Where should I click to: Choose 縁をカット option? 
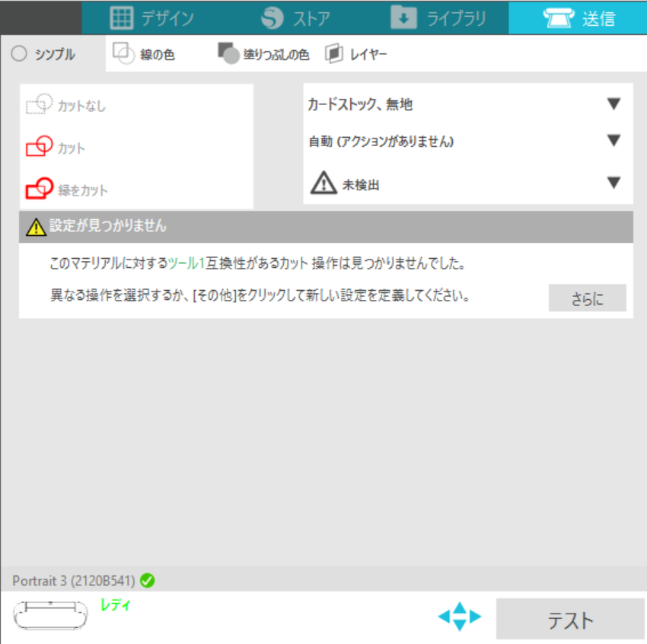coord(67,189)
